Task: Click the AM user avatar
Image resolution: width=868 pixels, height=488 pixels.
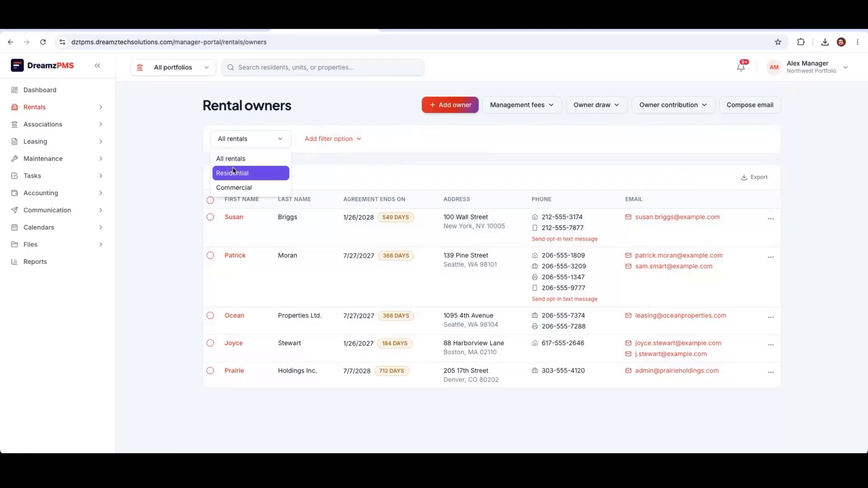Action: (774, 67)
